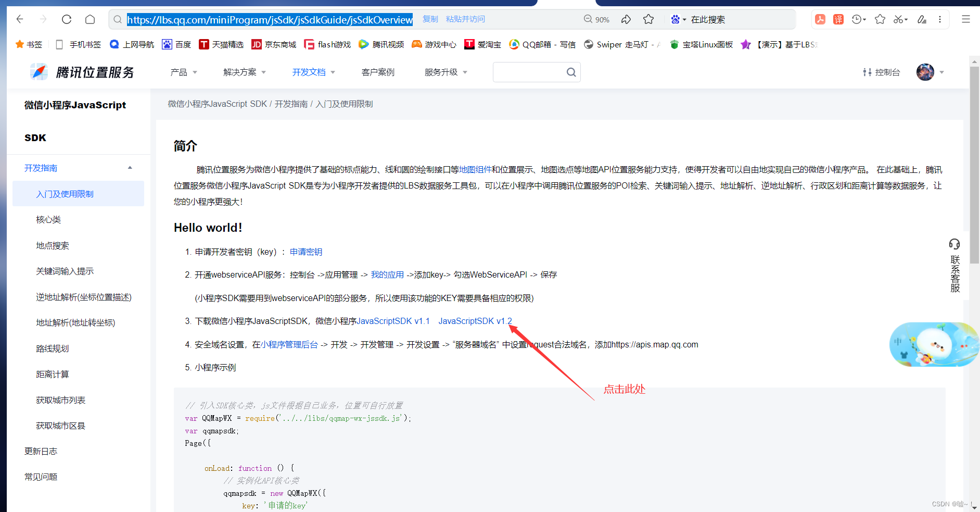Select 距离计算 in sidebar
The height and width of the screenshot is (512, 980).
pos(53,374)
